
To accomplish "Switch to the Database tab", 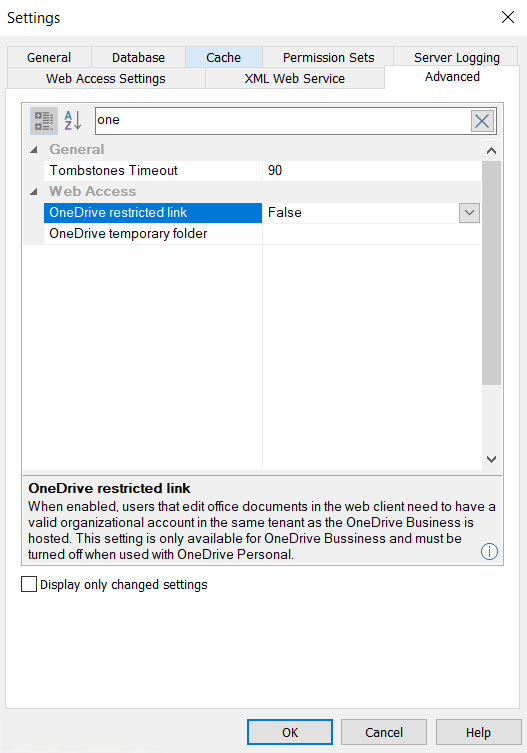I will [x=138, y=57].
